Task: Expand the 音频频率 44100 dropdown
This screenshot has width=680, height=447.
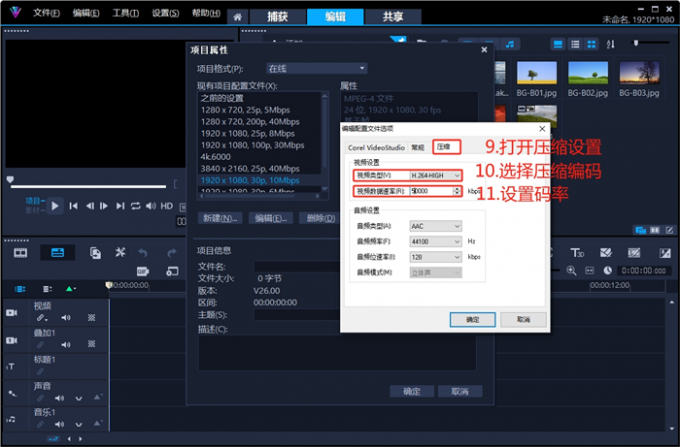Action: click(435, 241)
